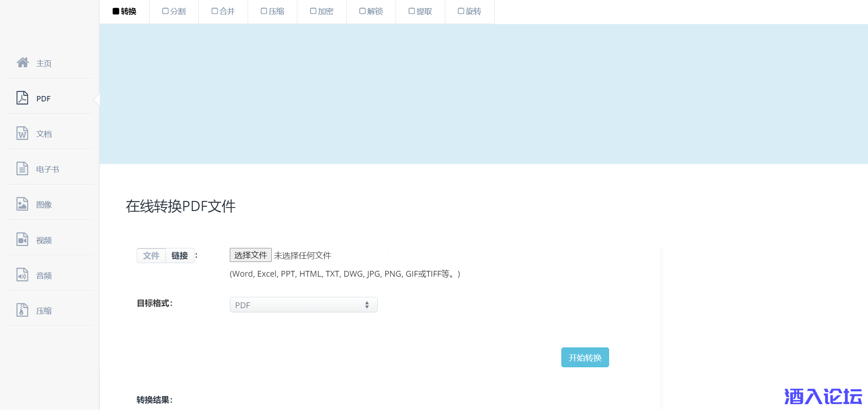The height and width of the screenshot is (410, 868).
Task: Click the 选择文件 button
Action: pyautogui.click(x=250, y=255)
